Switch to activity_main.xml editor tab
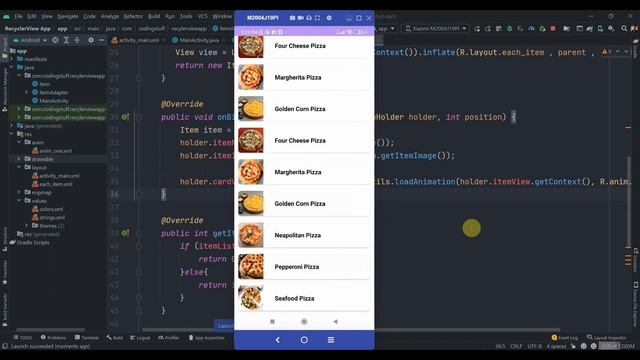Image resolution: width=640 pixels, height=360 pixels. (136, 40)
